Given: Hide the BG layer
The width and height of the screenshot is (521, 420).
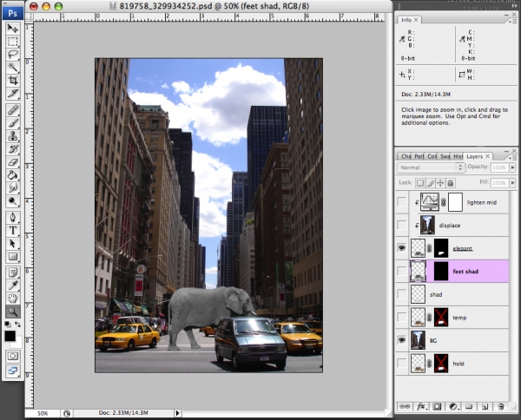Looking at the screenshot, I should tap(402, 340).
